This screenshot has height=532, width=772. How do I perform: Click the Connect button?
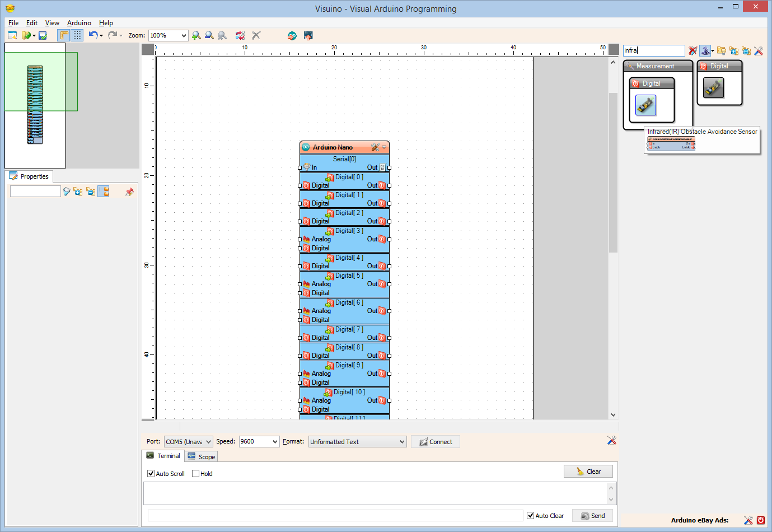pyautogui.click(x=436, y=441)
